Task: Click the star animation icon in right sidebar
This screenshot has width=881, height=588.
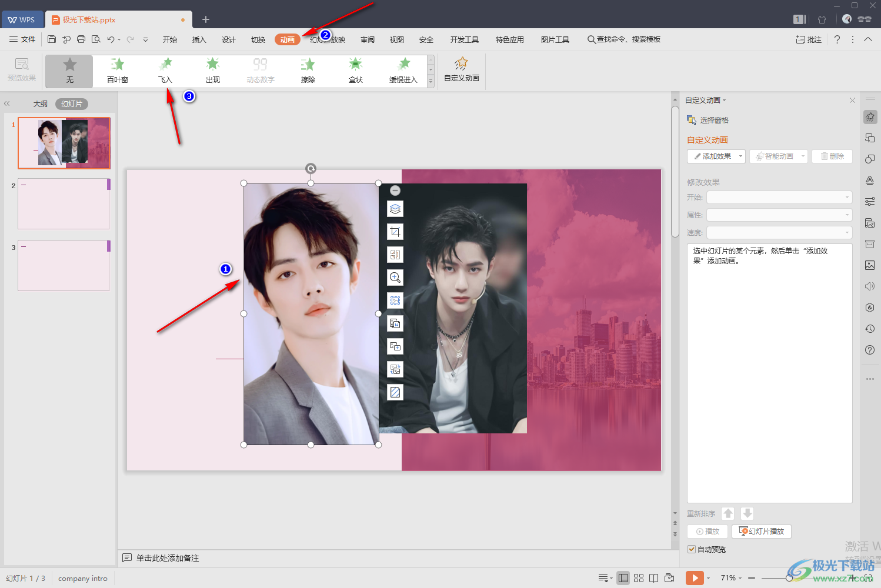Action: tap(870, 117)
